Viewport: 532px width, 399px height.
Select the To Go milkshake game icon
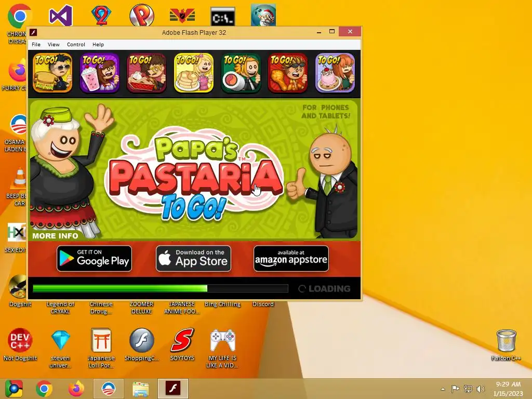pos(99,73)
